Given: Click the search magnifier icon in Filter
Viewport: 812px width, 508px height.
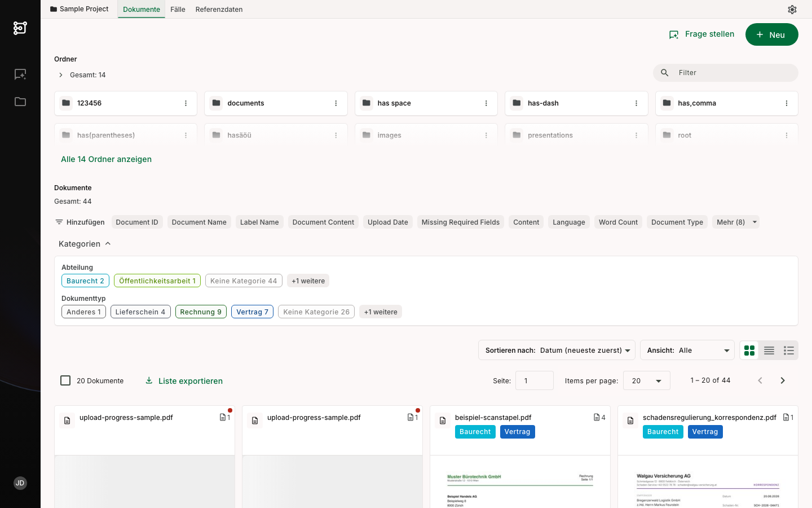Looking at the screenshot, I should point(665,73).
